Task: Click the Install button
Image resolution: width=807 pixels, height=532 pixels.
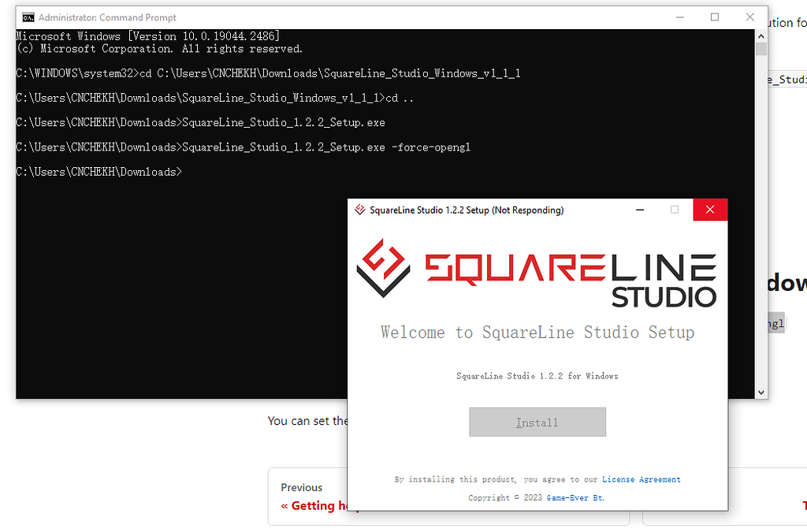Action: click(537, 422)
